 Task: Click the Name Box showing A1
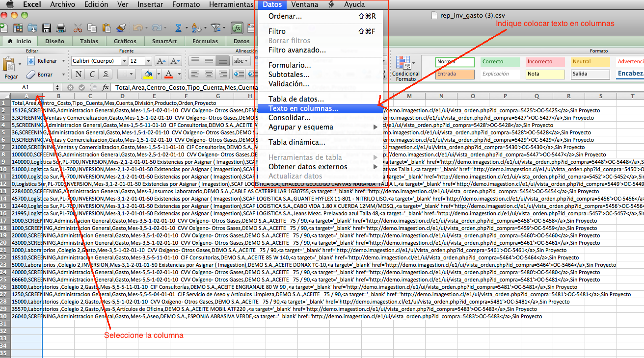coord(26,87)
